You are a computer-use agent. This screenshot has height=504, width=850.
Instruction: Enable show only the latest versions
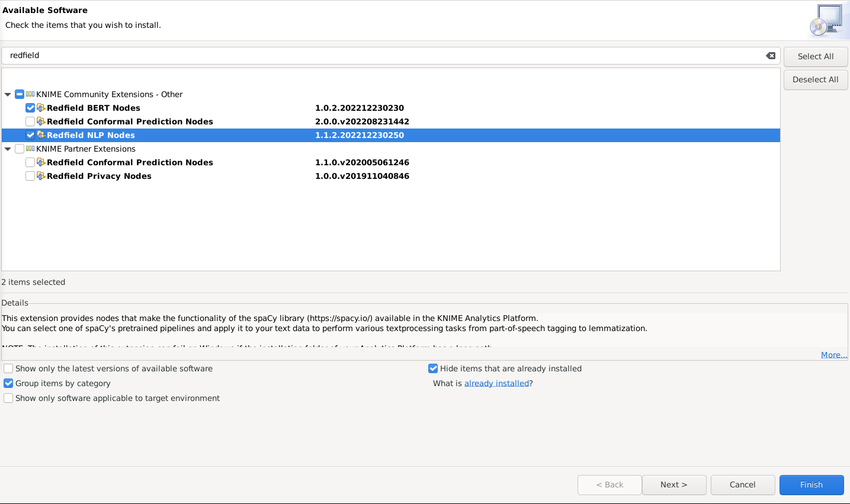coord(8,368)
